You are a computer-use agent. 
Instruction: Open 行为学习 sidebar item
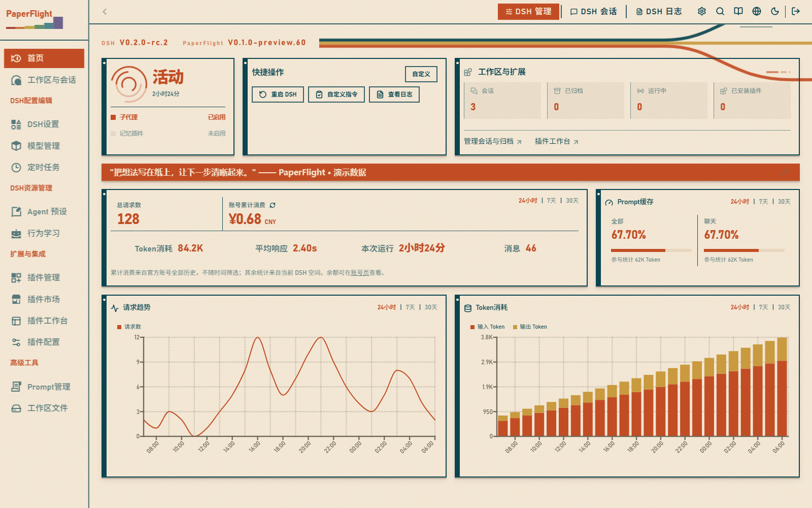44,233
